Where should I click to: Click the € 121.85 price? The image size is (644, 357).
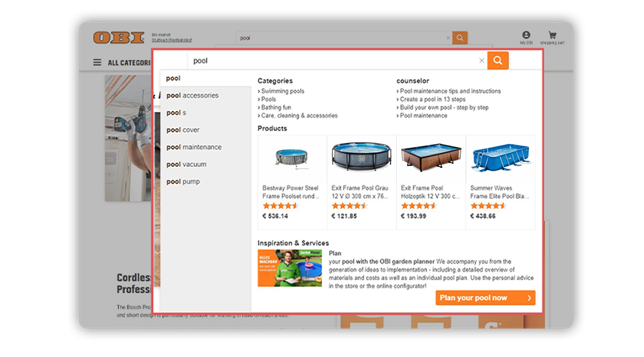click(344, 216)
